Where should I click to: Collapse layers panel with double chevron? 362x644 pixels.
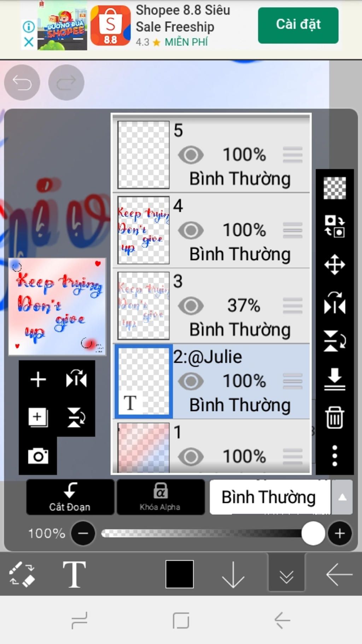[x=286, y=574]
